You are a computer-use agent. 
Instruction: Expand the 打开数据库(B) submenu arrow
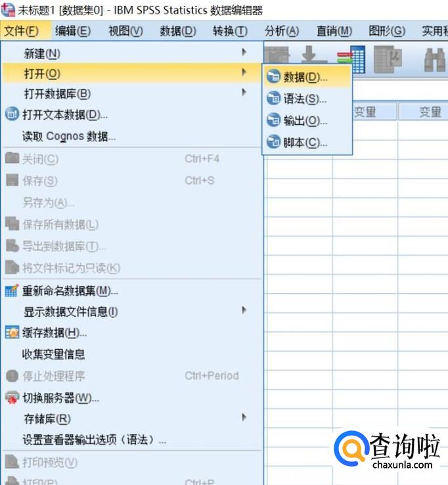244,92
